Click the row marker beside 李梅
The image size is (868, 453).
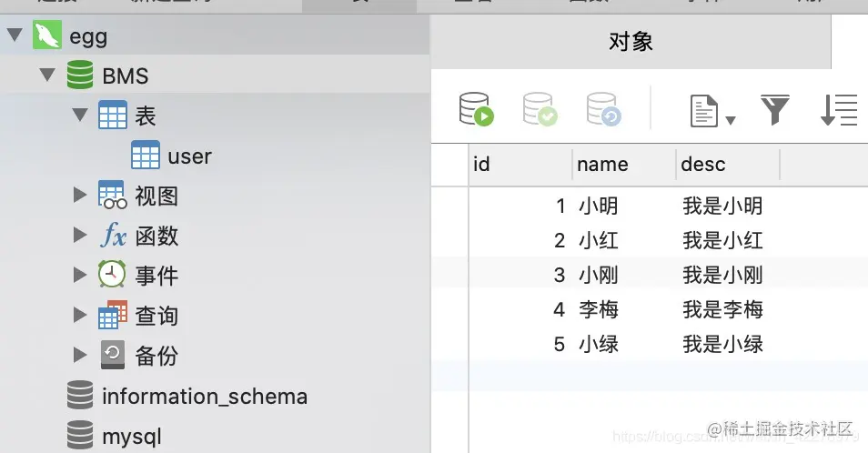click(x=449, y=309)
